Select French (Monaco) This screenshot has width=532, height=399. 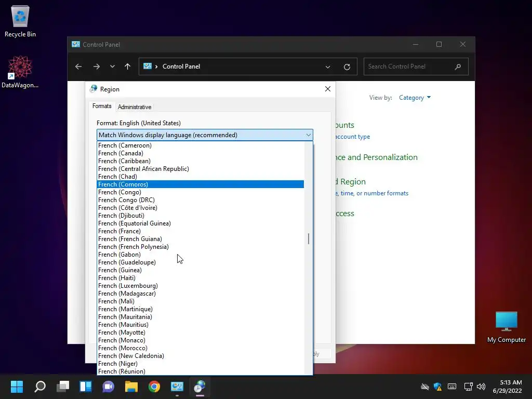(x=200, y=340)
